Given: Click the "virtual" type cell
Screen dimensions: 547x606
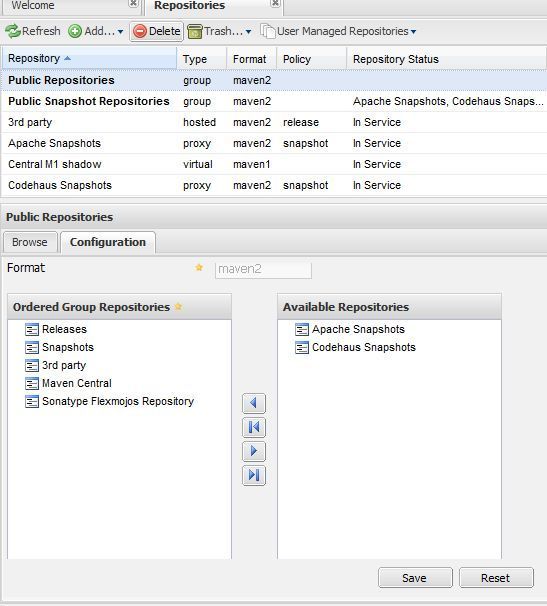Looking at the screenshot, I should (x=198, y=164).
